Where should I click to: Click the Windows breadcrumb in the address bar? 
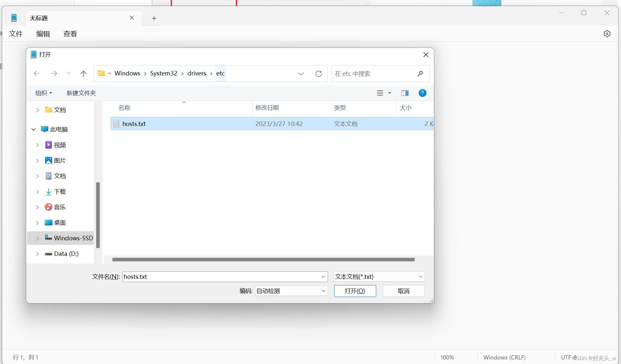click(x=127, y=74)
